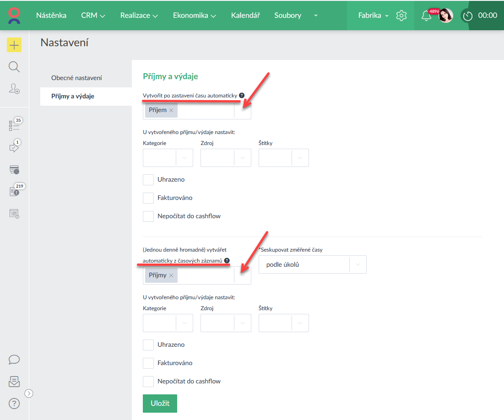The width and height of the screenshot is (504, 420).
Task: Open search with the magnifier icon
Action: tap(14, 67)
